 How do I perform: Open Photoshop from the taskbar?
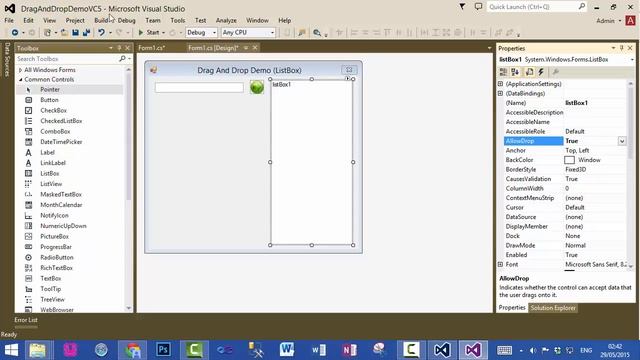pos(163,350)
